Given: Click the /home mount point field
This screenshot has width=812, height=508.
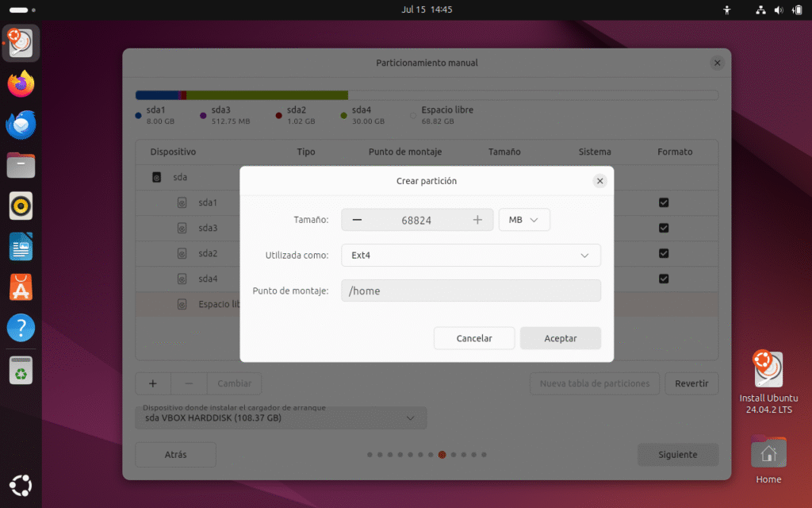Looking at the screenshot, I should (x=471, y=291).
